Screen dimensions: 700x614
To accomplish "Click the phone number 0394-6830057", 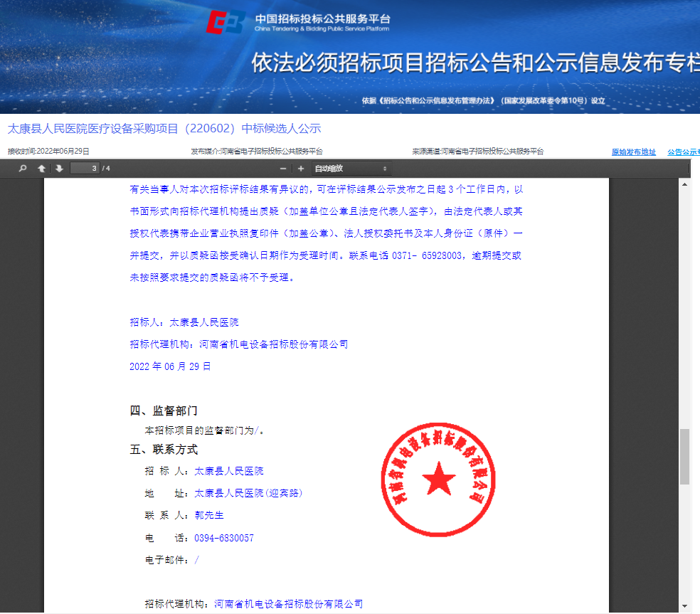I will (223, 538).
